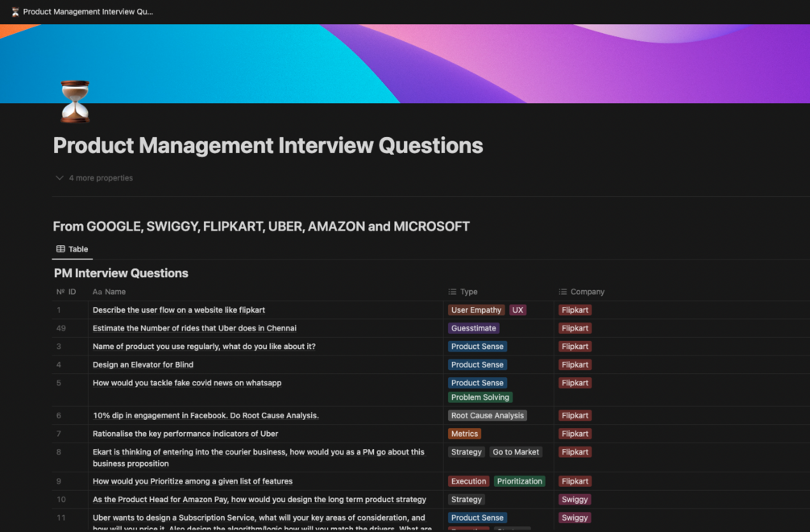Click the Name column header
Screen dimensions: 810x532
(x=109, y=292)
